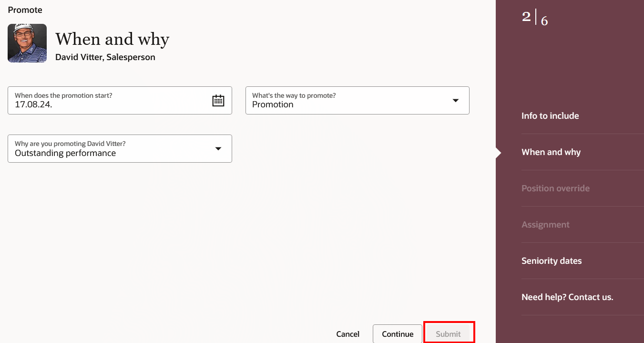Click David Vitter's profile photo
Viewport: 644px width, 343px height.
click(x=27, y=43)
